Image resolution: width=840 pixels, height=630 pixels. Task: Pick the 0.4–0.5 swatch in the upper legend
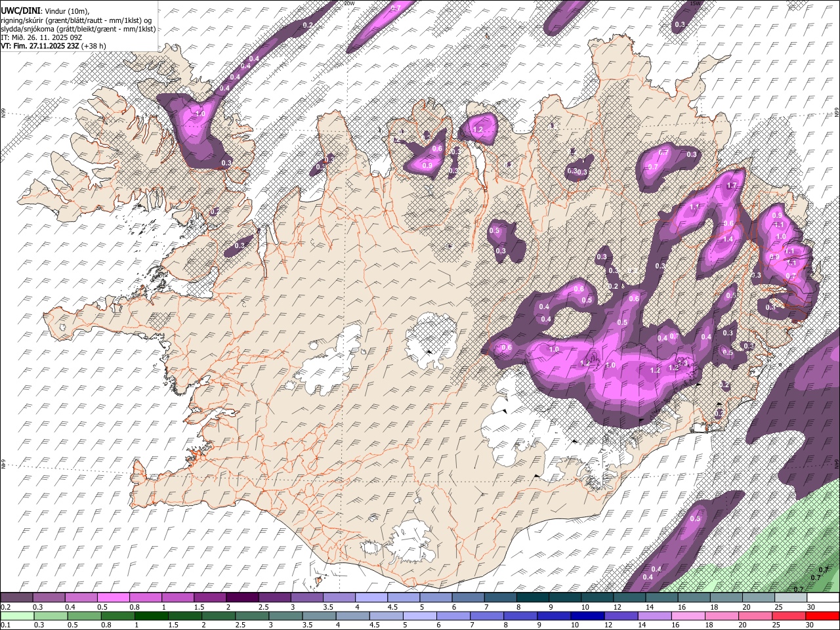tap(81, 598)
